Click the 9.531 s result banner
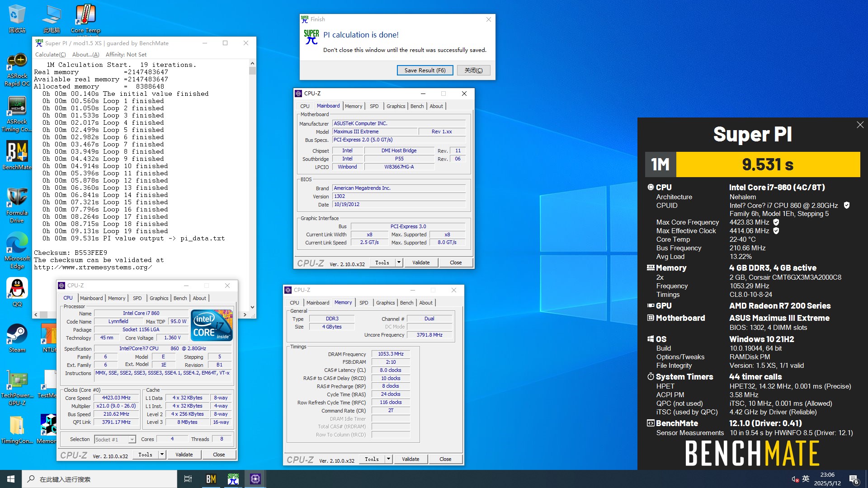Screen dimensions: 868x488 coord(768,164)
